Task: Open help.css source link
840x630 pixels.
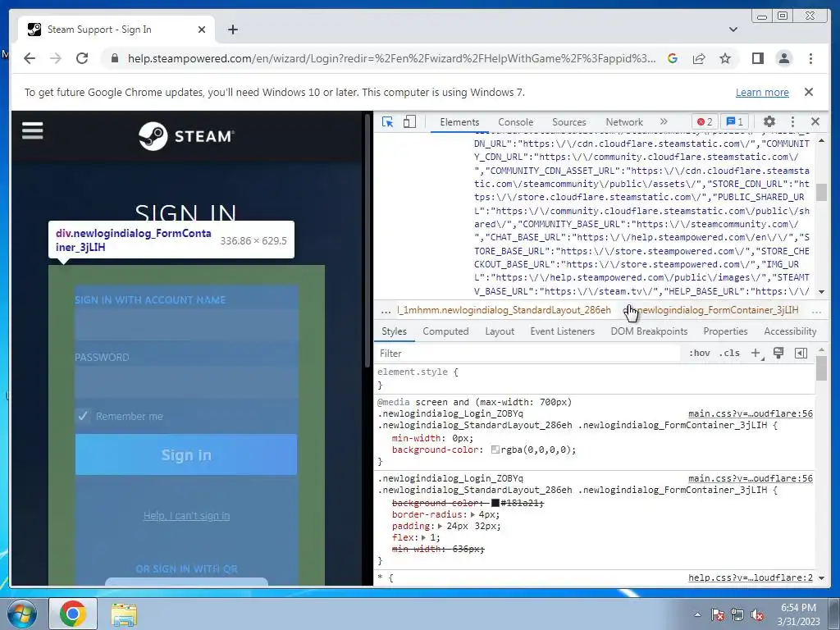Action: [x=750, y=577]
